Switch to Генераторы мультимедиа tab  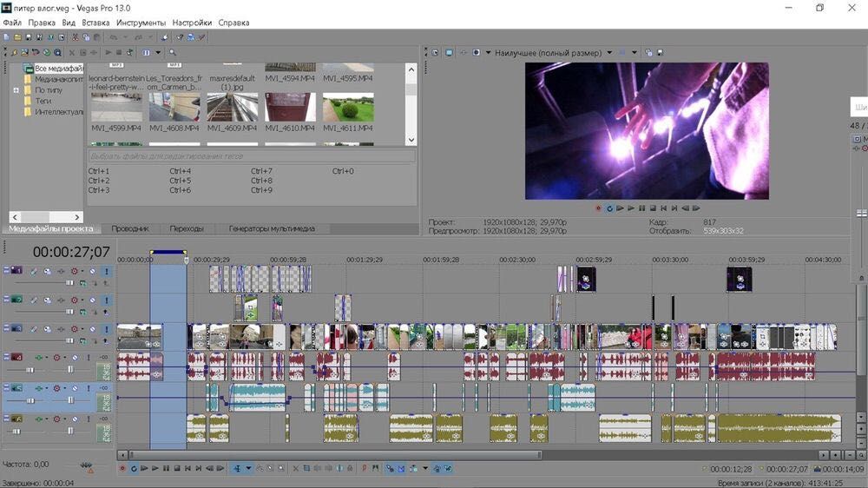tap(272, 228)
